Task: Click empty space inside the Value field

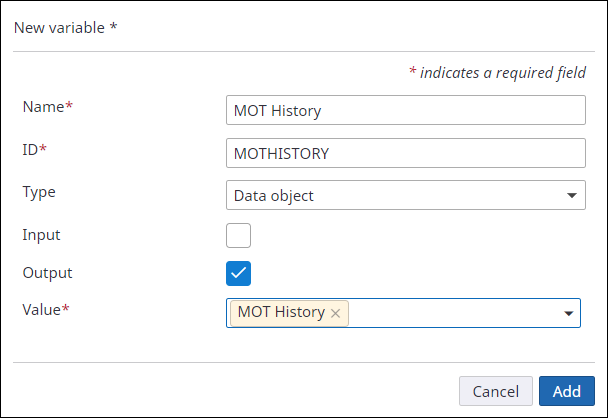Action: point(450,313)
